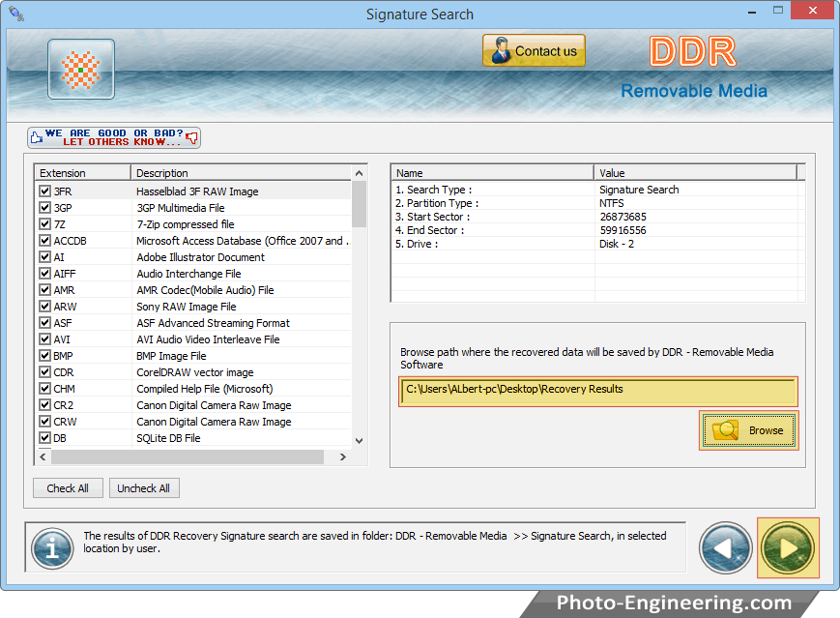The width and height of the screenshot is (840, 618).
Task: Click the Description column header
Action: (x=241, y=173)
